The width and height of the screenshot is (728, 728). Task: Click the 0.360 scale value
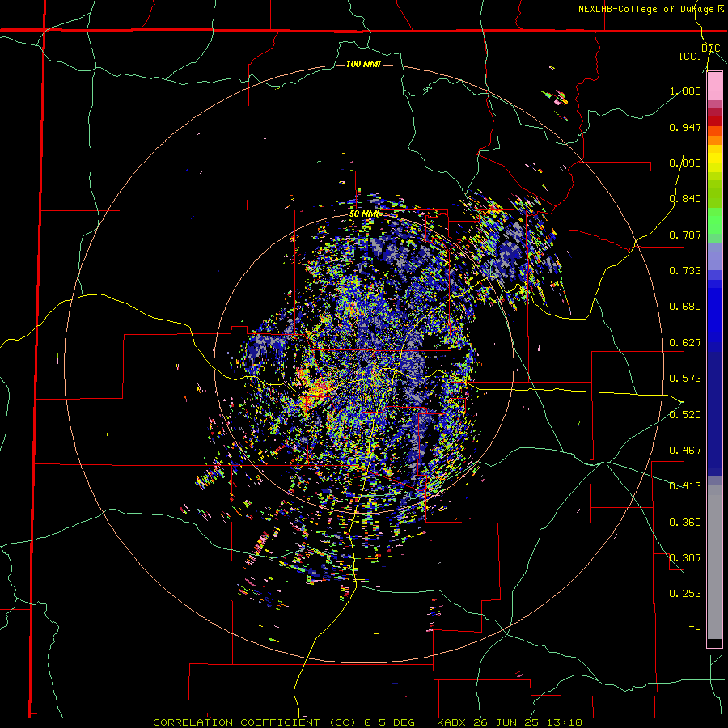pyautogui.click(x=685, y=523)
